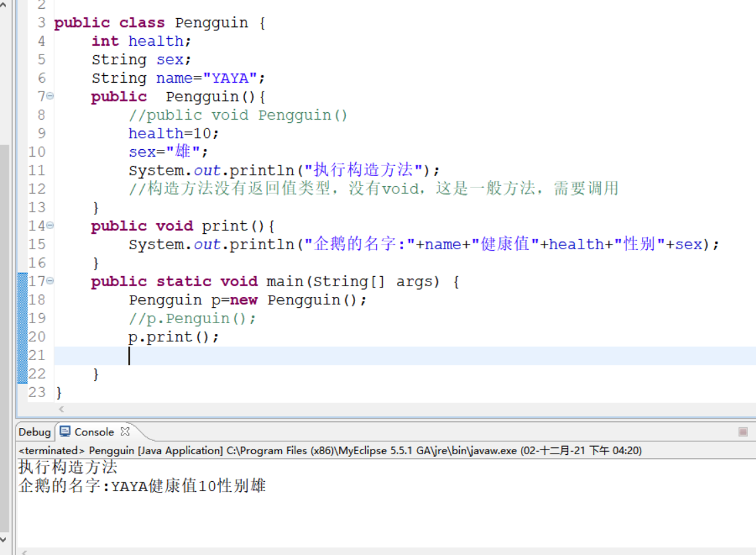756x555 pixels.
Task: Switch to the Debug tab
Action: pos(34,432)
